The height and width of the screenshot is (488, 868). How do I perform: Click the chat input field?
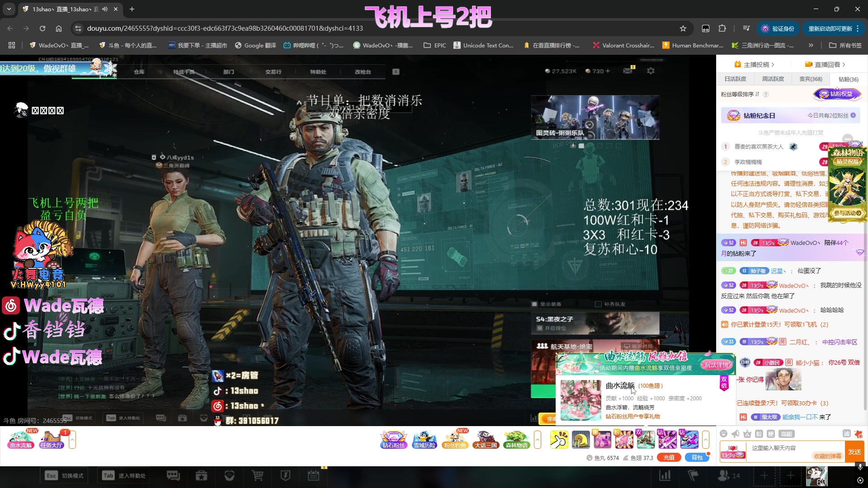[795, 452]
